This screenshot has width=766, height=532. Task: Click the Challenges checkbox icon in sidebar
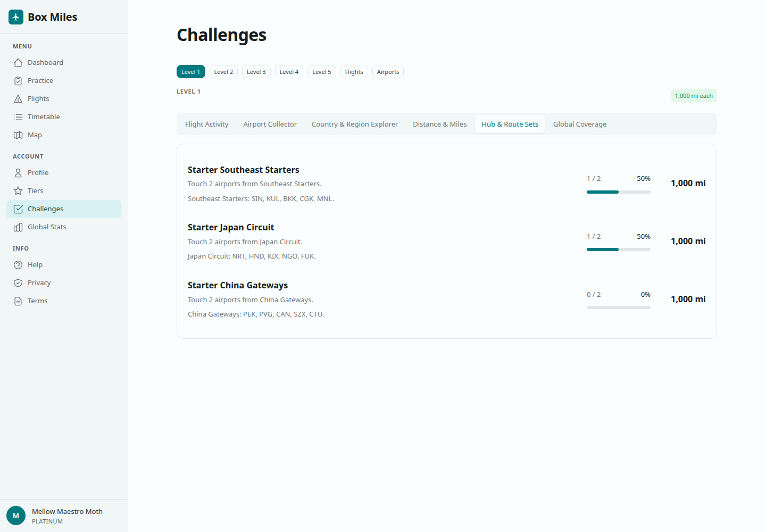tap(18, 209)
